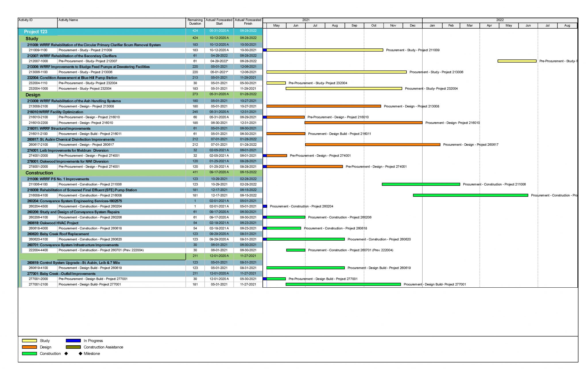
Task: Click the green Procurement Design Build 277001 bar
Action: coord(343,284)
